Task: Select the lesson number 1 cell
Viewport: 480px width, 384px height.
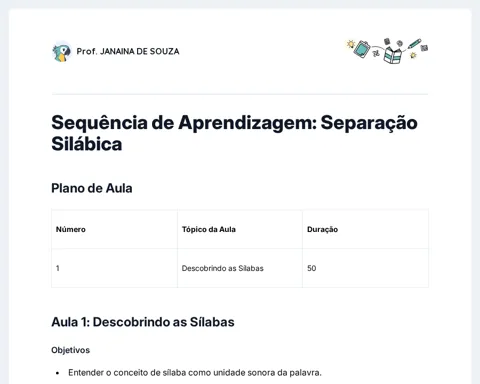Action: [114, 268]
